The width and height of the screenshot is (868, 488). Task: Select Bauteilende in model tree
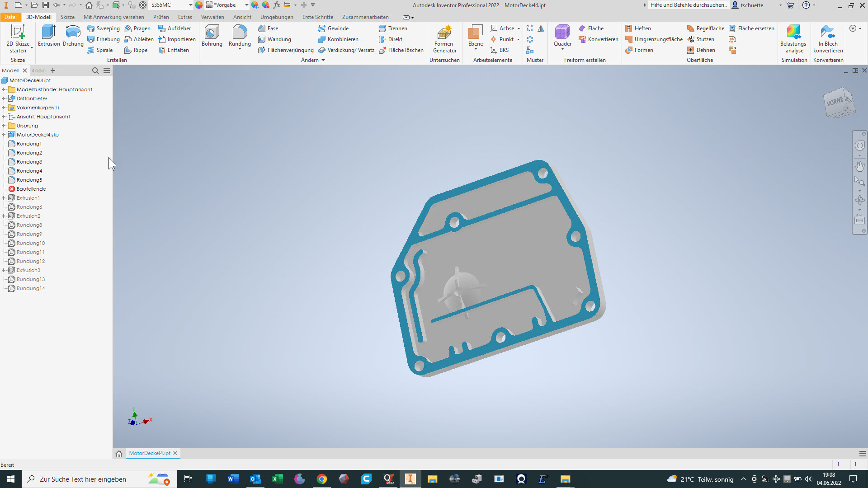pos(31,189)
